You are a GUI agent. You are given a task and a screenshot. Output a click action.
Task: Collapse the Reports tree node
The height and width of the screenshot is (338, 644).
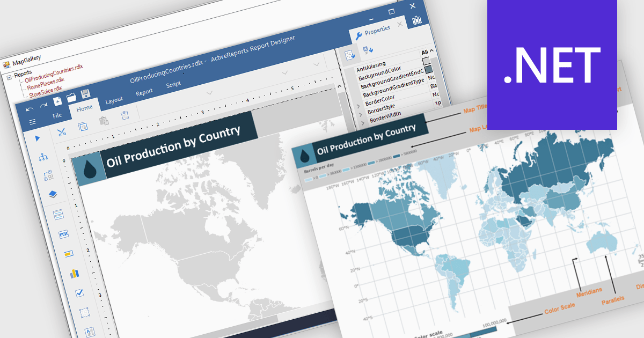(x=10, y=77)
